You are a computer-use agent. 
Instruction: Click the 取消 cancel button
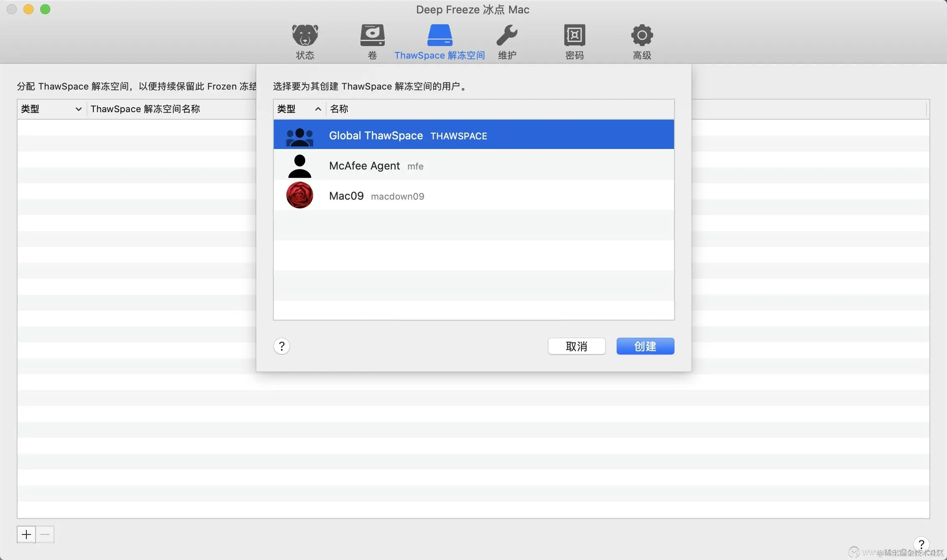coord(576,346)
